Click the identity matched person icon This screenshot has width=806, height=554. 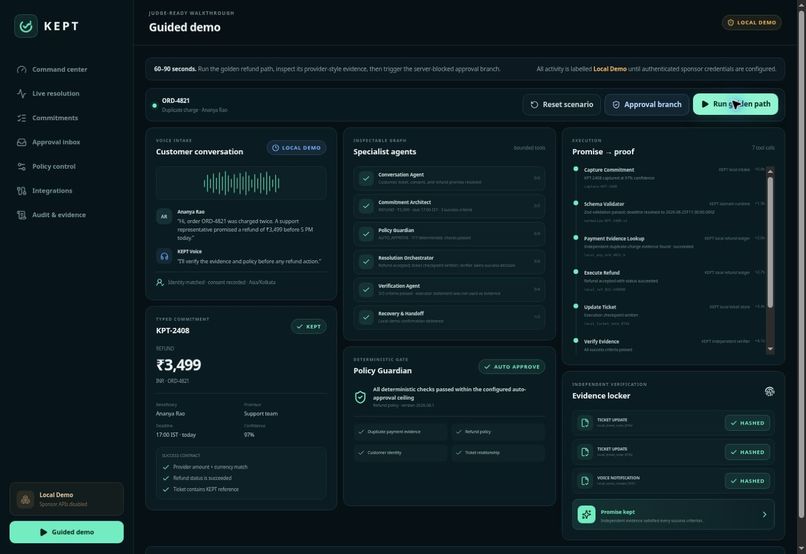160,282
